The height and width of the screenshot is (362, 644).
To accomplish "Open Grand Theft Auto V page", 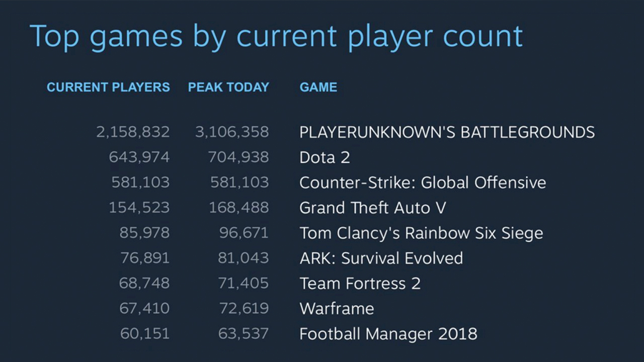I will 372,208.
